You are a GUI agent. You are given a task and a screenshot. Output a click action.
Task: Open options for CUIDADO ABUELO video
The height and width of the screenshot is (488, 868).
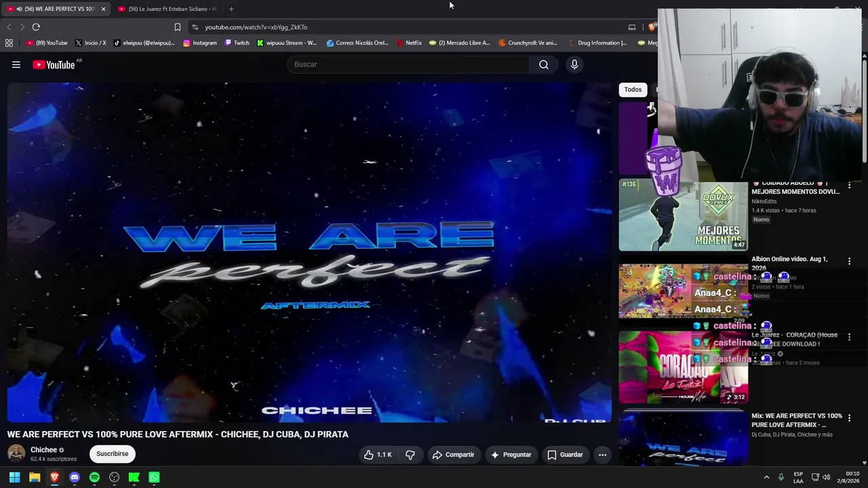tap(849, 185)
